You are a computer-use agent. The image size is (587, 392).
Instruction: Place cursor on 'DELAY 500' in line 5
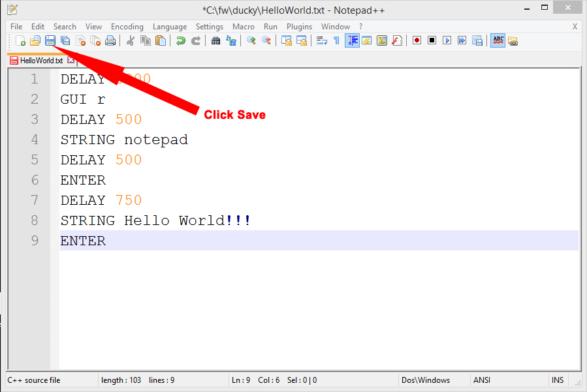point(101,160)
